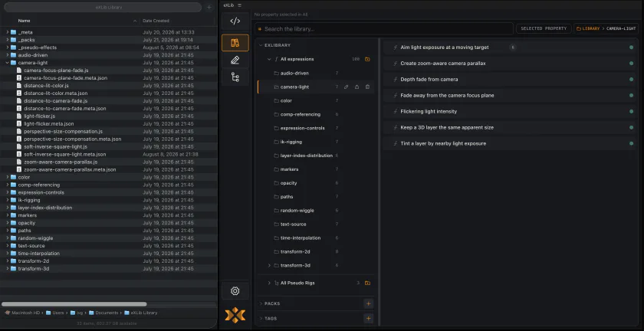The height and width of the screenshot is (331, 644).
Task: Open eXLib settings gear
Action: coord(235,290)
